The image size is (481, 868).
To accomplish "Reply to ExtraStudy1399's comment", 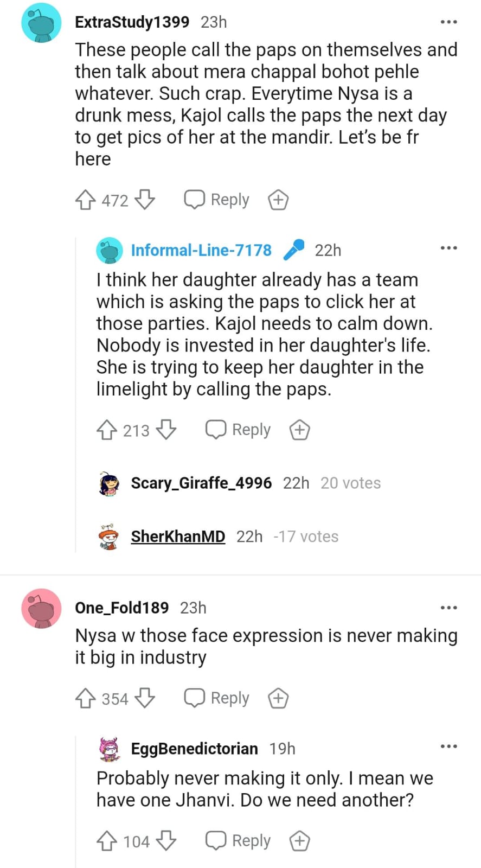I will (217, 200).
